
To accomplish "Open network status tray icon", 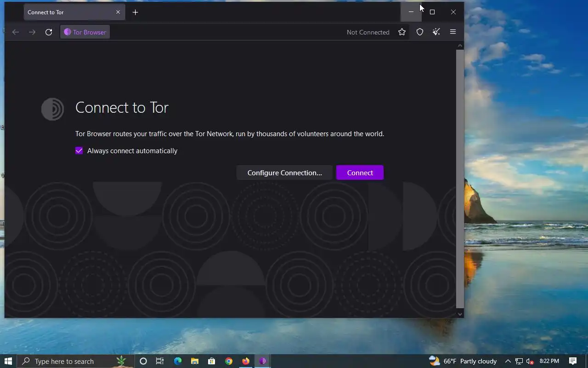I will coord(519,361).
